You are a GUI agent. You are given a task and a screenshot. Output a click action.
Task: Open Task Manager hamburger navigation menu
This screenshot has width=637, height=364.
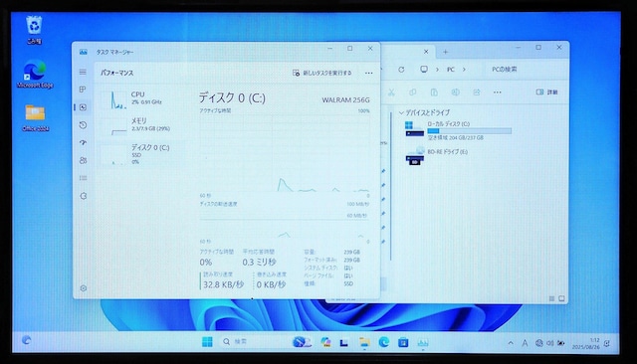(x=83, y=73)
